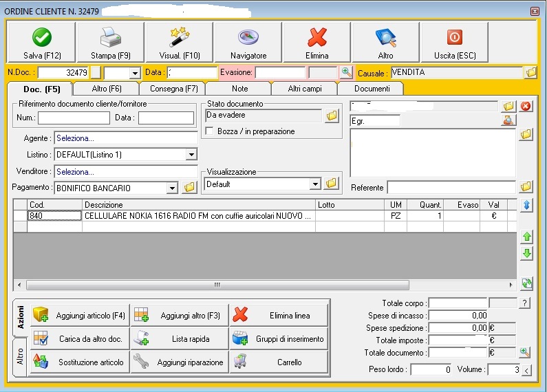Open Lista rapida button
547x392 pixels.
pos(180,338)
